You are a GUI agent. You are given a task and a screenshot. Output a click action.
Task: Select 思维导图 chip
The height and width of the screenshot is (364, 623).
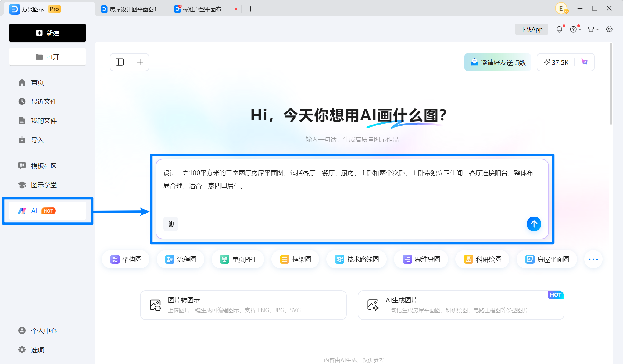click(421, 259)
